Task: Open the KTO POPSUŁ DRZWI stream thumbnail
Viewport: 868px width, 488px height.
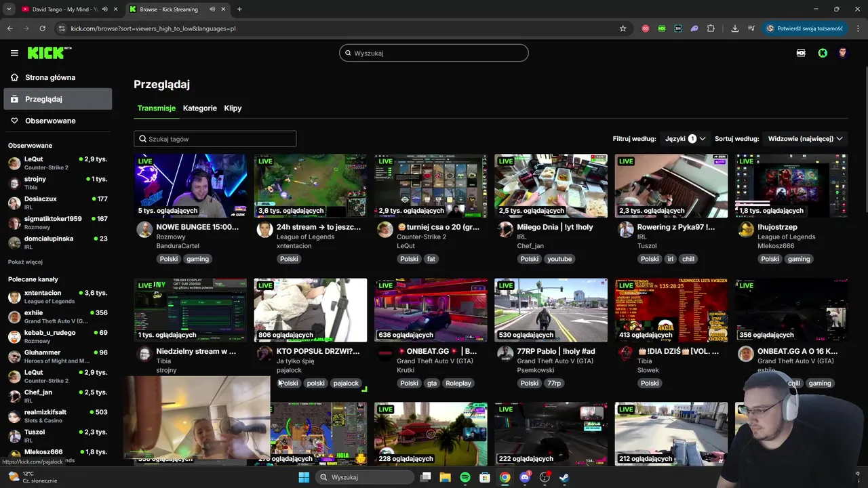Action: tap(311, 310)
